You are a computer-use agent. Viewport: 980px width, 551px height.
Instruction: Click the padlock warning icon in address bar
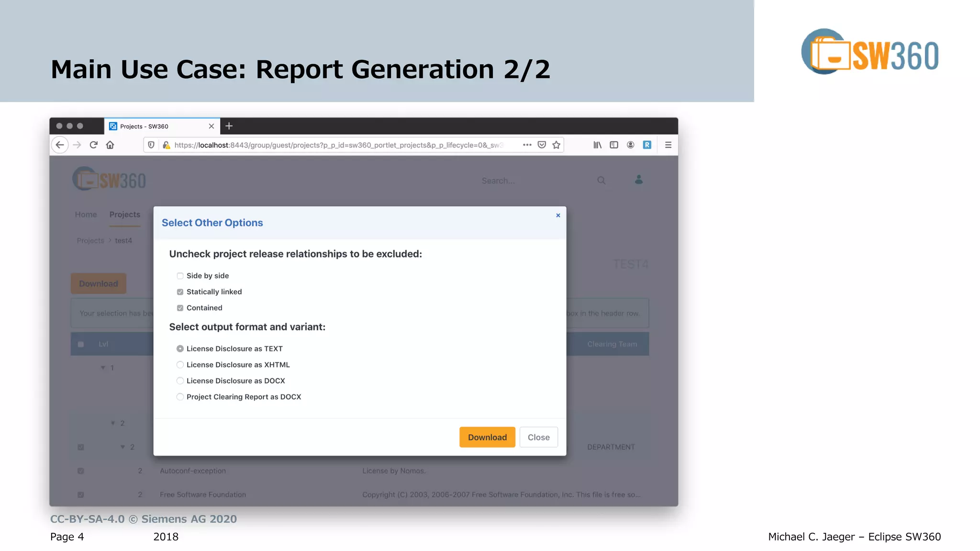(166, 145)
